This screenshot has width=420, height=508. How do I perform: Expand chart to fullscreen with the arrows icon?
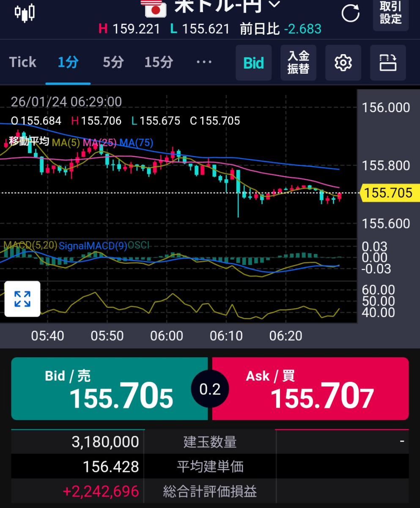coord(22,299)
